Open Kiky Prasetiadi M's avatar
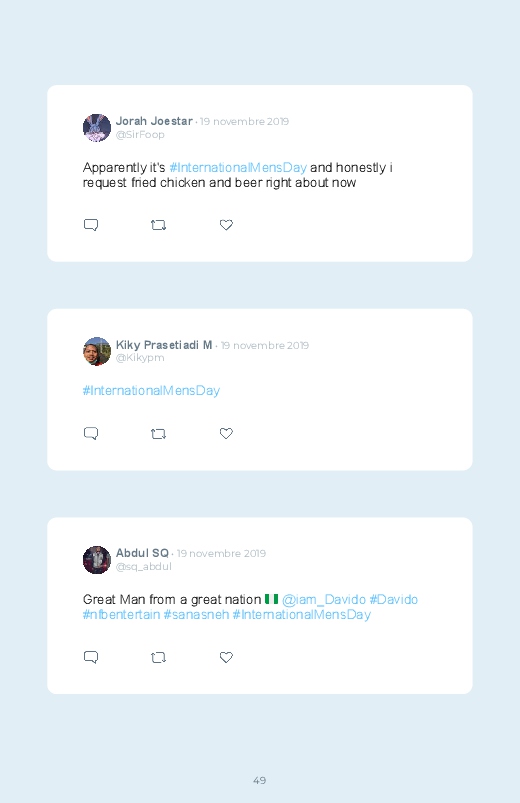The width and height of the screenshot is (520, 803). pos(97,351)
